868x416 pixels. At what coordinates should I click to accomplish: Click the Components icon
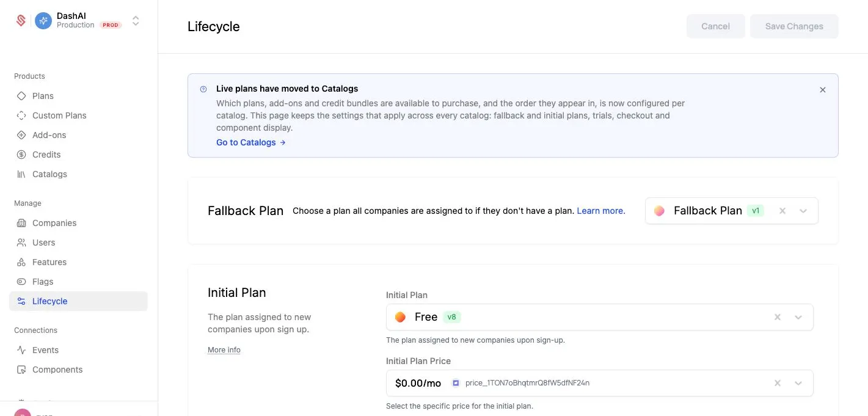[x=21, y=370]
